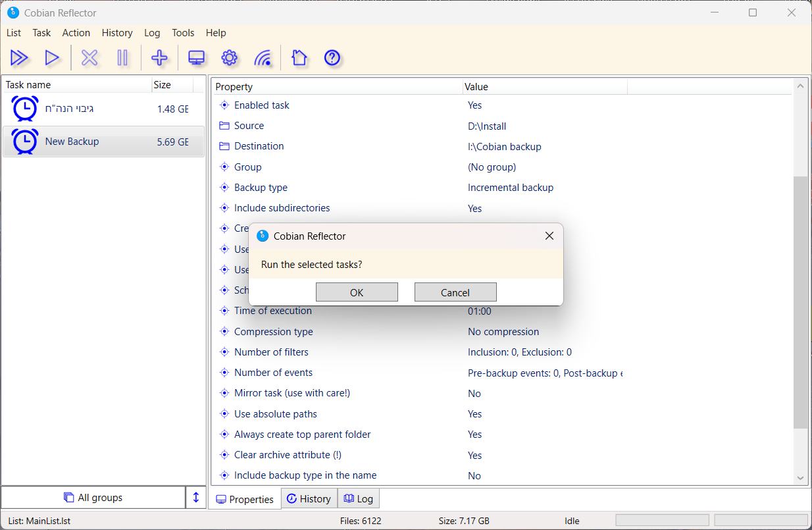This screenshot has width=812, height=530.
Task: Close the Cobian Reflector dialog with X
Action: tap(549, 236)
